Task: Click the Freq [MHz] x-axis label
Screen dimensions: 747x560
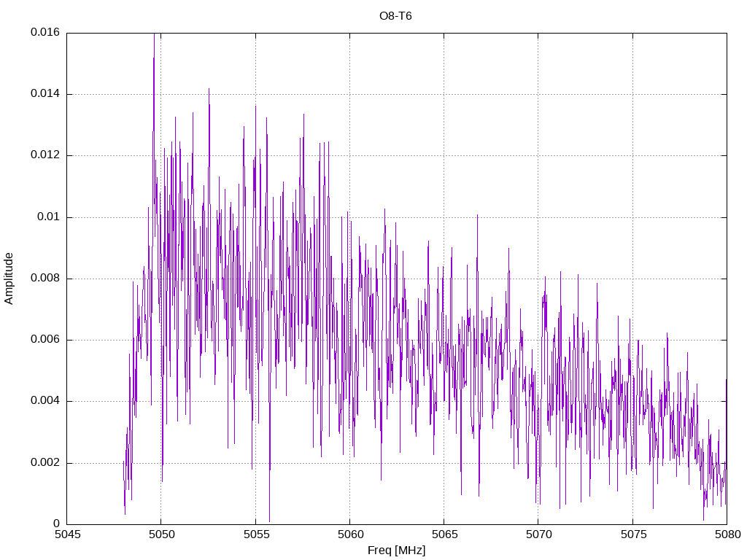Action: (x=396, y=551)
